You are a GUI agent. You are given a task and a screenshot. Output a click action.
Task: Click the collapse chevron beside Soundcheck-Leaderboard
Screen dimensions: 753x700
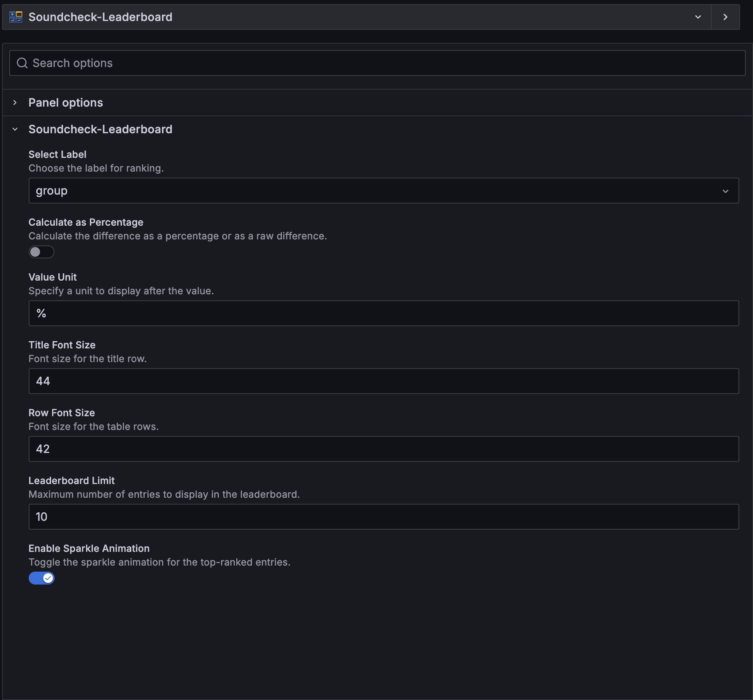[15, 129]
